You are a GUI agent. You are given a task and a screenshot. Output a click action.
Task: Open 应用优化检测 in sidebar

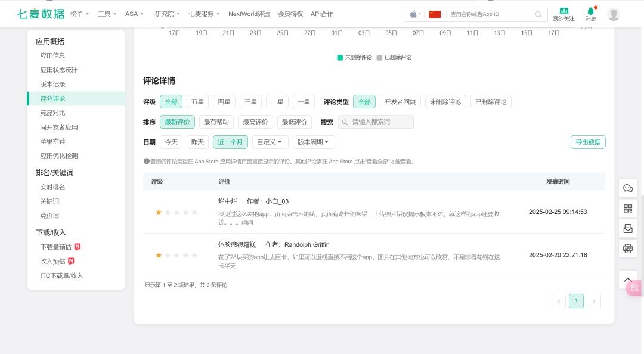(x=58, y=156)
